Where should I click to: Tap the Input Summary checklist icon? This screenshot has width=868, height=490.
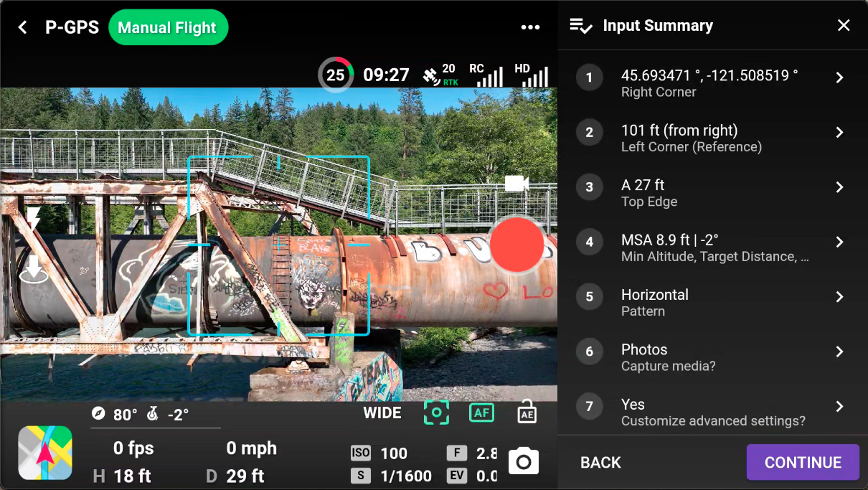coord(580,27)
